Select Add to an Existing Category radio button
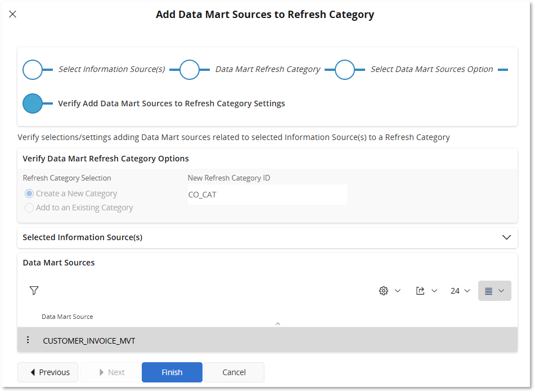This screenshot has width=535, height=392. (x=29, y=208)
